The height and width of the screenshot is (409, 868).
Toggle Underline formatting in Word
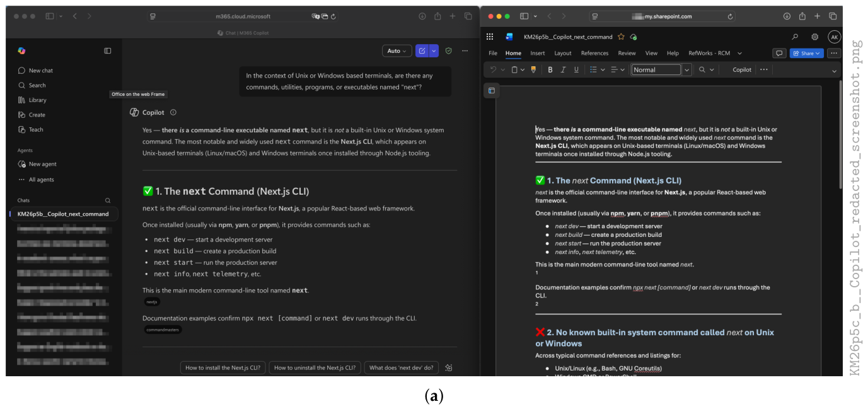[x=576, y=69]
